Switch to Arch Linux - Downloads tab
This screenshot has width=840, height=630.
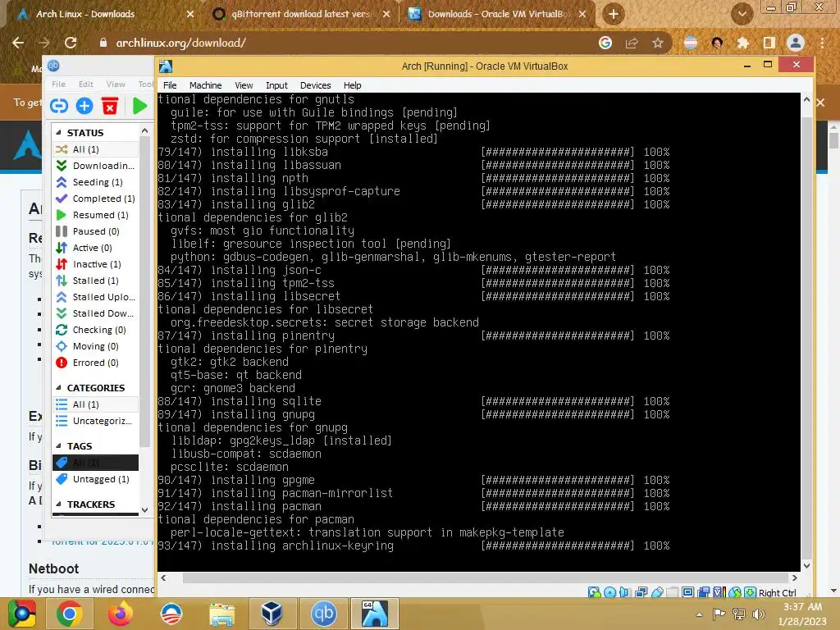102,14
